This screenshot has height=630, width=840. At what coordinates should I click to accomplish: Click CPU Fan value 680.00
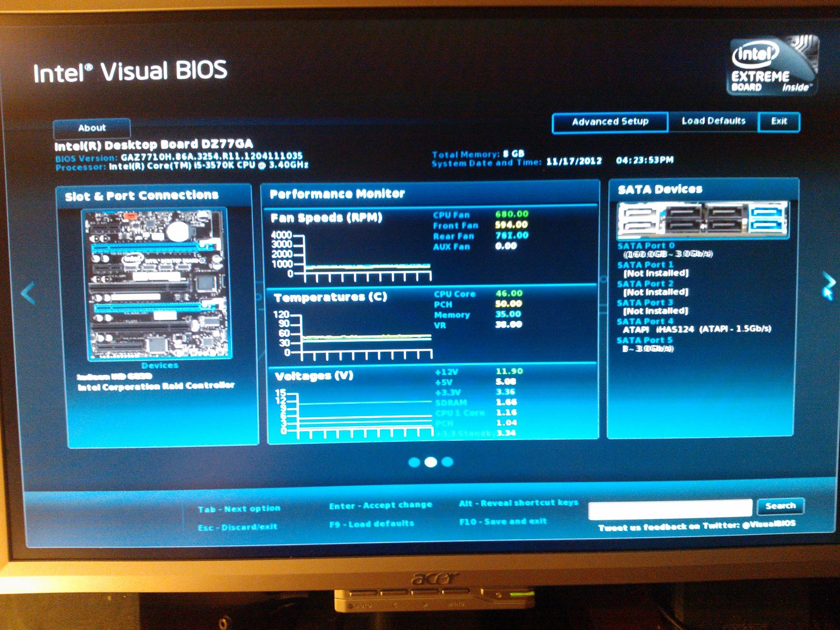511,214
